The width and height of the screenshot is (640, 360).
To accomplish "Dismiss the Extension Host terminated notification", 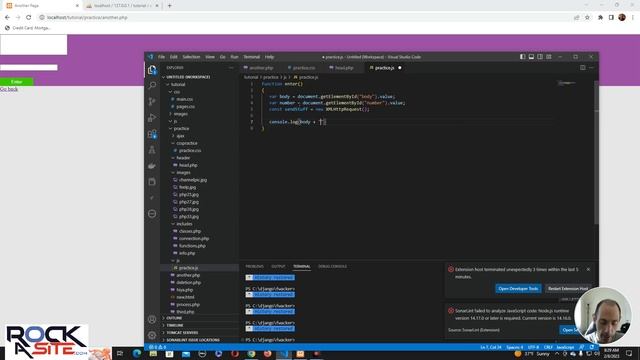I will pos(588,269).
